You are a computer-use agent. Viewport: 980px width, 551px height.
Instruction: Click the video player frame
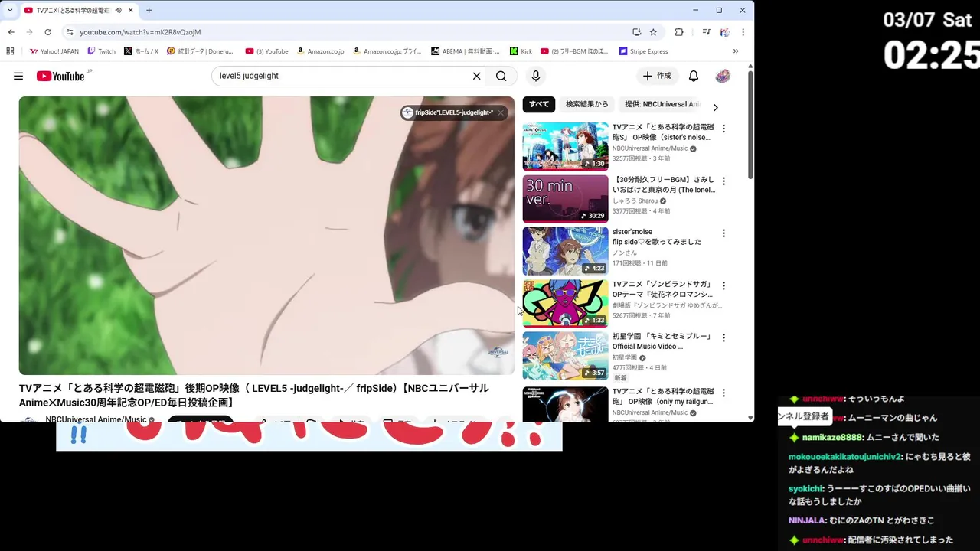click(266, 236)
